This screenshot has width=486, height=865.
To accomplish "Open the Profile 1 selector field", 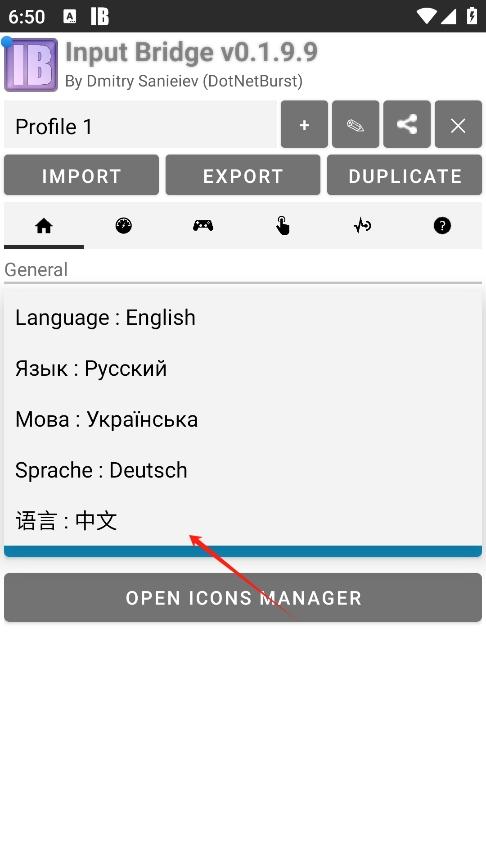I will point(140,125).
